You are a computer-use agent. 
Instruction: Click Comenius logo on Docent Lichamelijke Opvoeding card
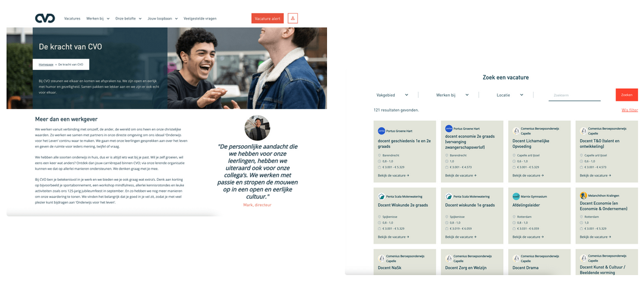(x=516, y=131)
